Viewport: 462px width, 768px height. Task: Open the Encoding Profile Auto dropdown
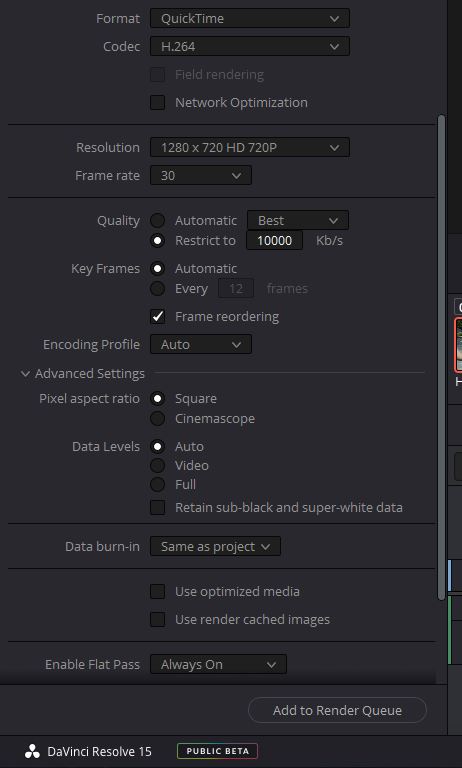(x=201, y=344)
